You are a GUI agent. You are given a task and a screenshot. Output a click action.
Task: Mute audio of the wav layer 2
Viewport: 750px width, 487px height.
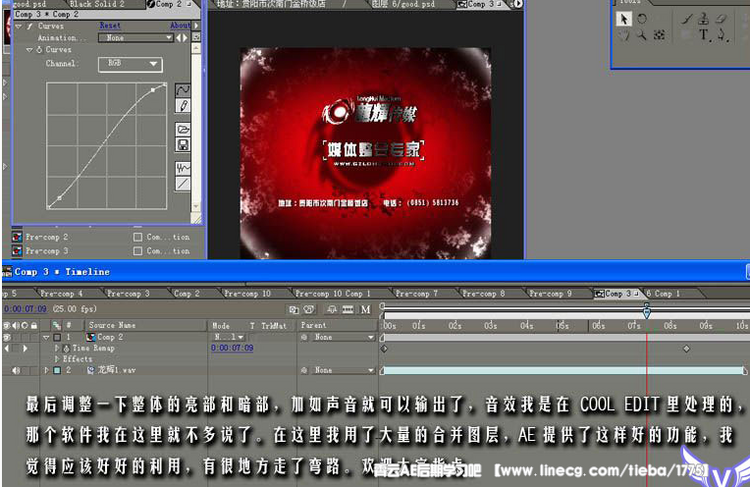pyautogui.click(x=16, y=370)
